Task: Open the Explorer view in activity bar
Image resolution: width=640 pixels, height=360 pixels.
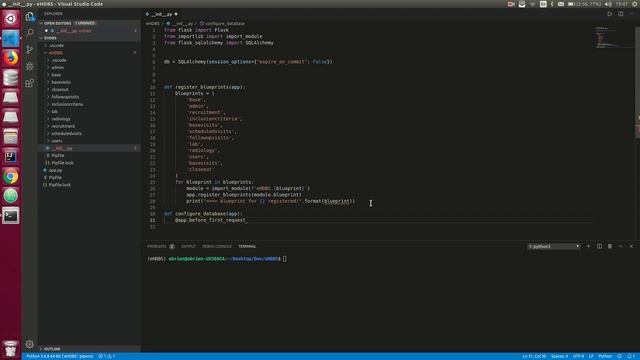Action: [30, 17]
